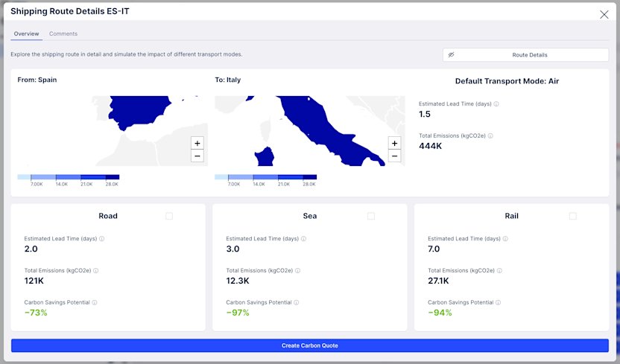Check the Road transport mode checkbox
Image resolution: width=620 pixels, height=364 pixels.
(169, 216)
